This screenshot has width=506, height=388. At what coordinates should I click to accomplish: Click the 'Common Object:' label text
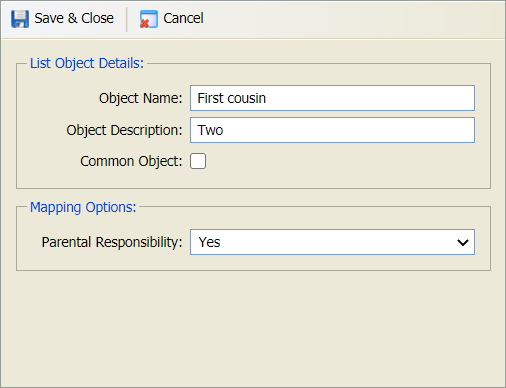pos(131,161)
